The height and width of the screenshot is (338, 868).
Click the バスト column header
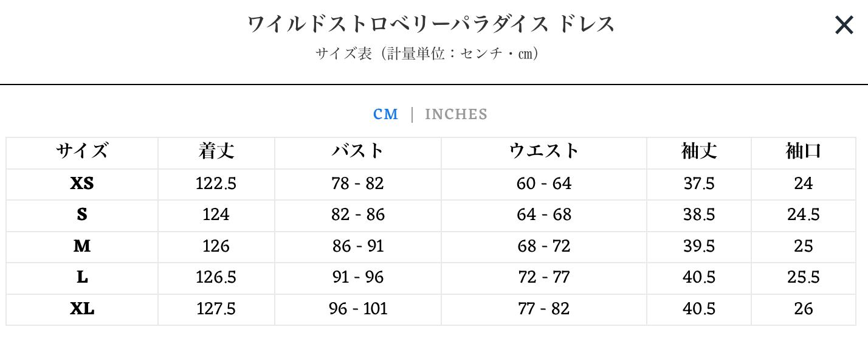358,151
